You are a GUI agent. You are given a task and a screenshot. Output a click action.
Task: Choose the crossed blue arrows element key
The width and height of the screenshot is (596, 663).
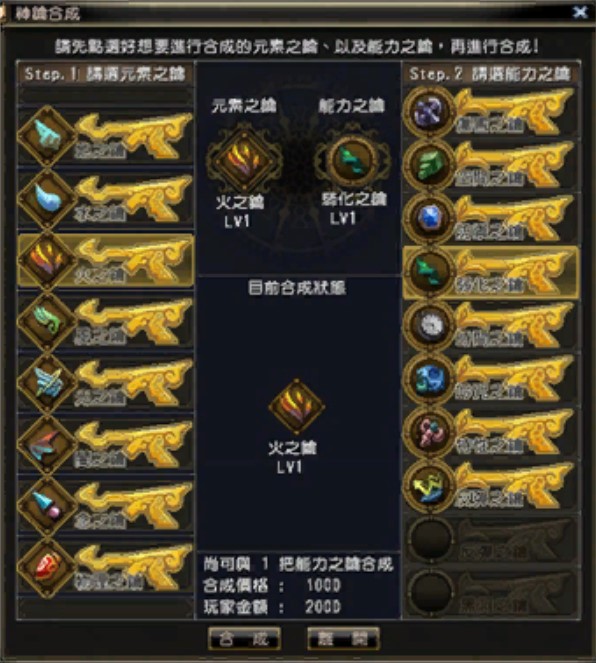[106, 383]
